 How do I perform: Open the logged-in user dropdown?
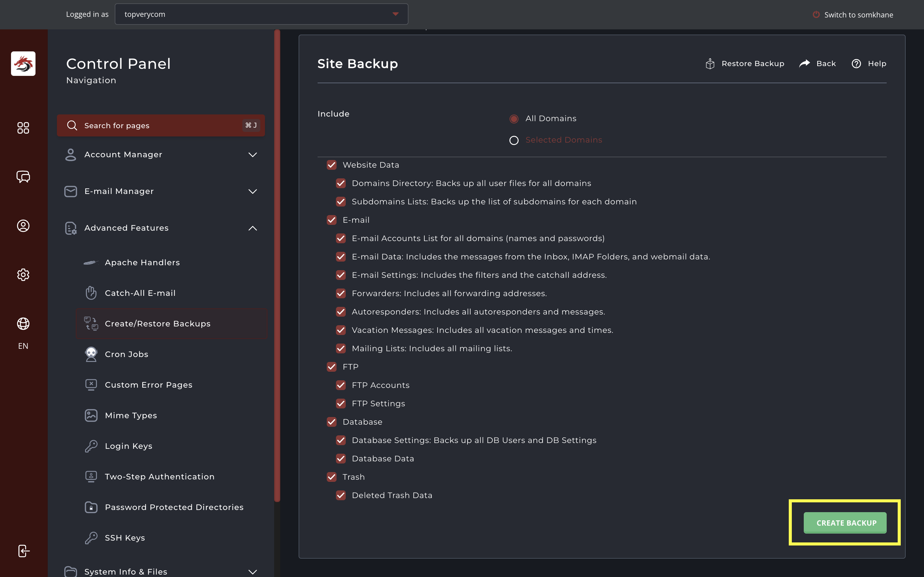[x=261, y=14]
